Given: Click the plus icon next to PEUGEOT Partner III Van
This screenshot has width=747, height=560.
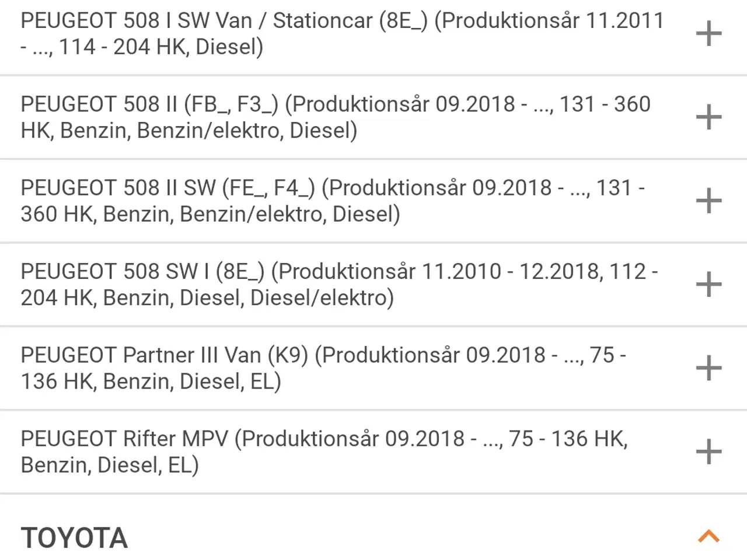Looking at the screenshot, I should tap(708, 367).
